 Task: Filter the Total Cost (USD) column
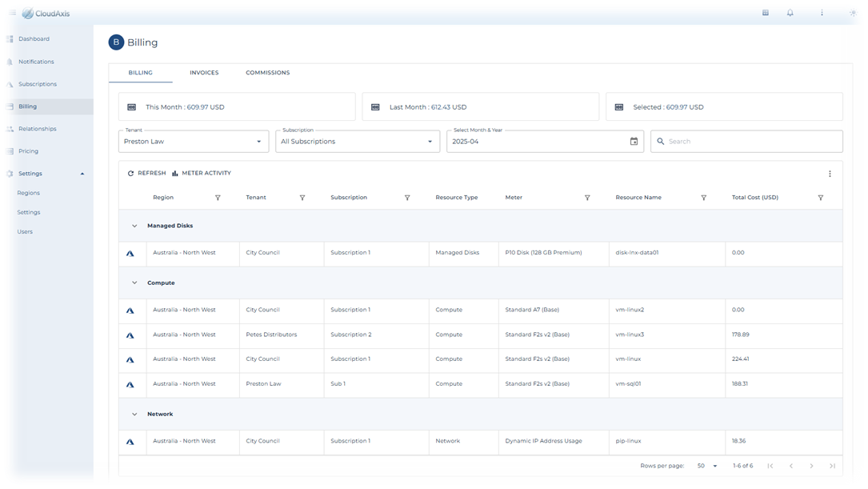[x=820, y=198]
